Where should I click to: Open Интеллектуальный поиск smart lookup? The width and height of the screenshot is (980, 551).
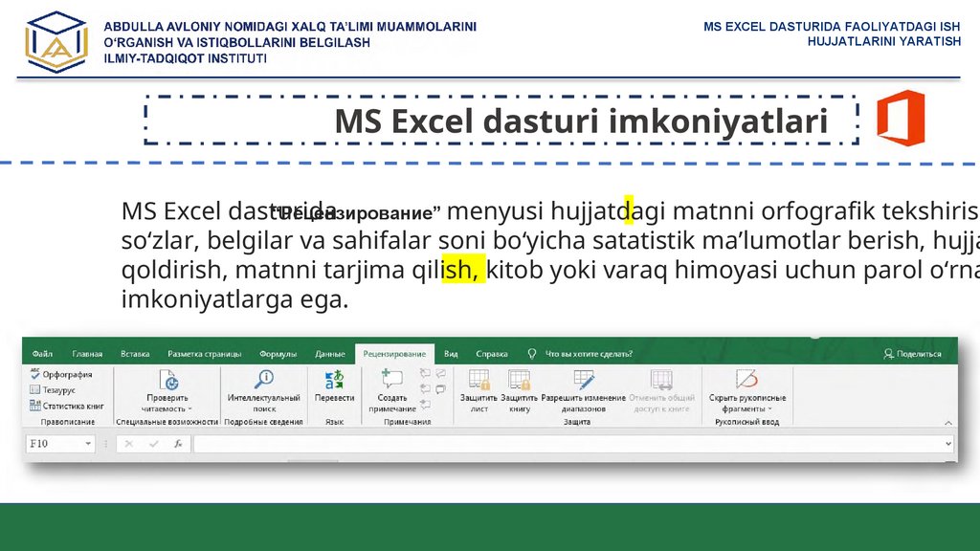click(264, 390)
